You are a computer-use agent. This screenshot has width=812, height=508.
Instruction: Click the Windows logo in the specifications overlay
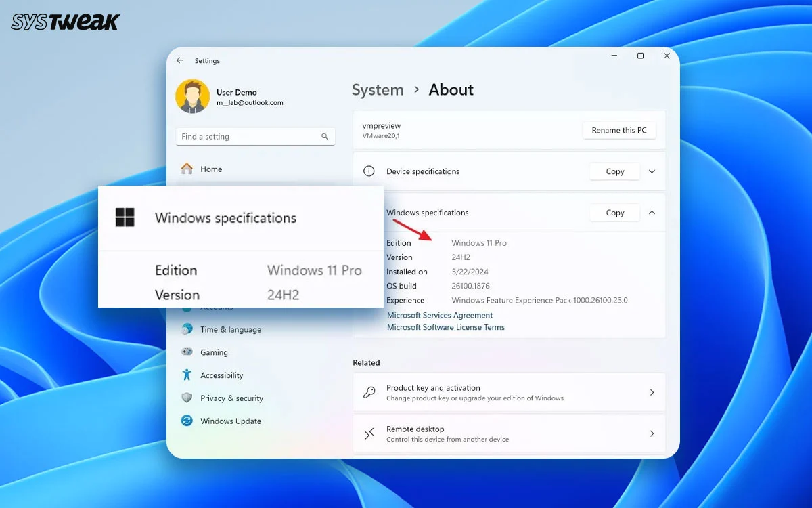[125, 217]
